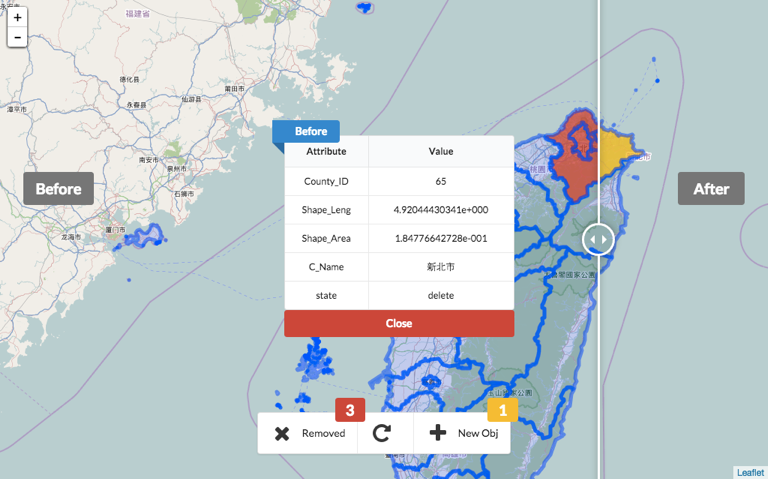Click the Removed X icon

[x=282, y=433]
